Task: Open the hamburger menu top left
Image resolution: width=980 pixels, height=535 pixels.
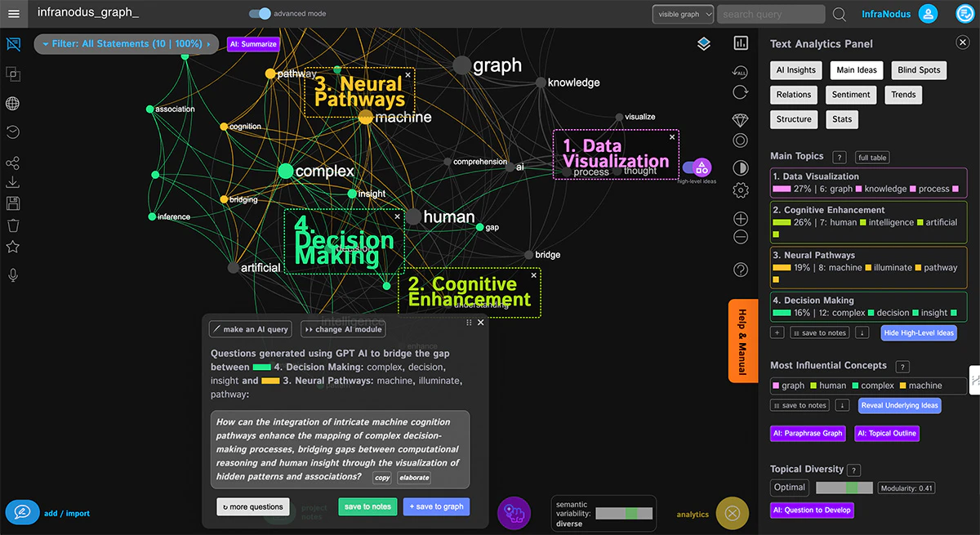Action: [x=14, y=14]
